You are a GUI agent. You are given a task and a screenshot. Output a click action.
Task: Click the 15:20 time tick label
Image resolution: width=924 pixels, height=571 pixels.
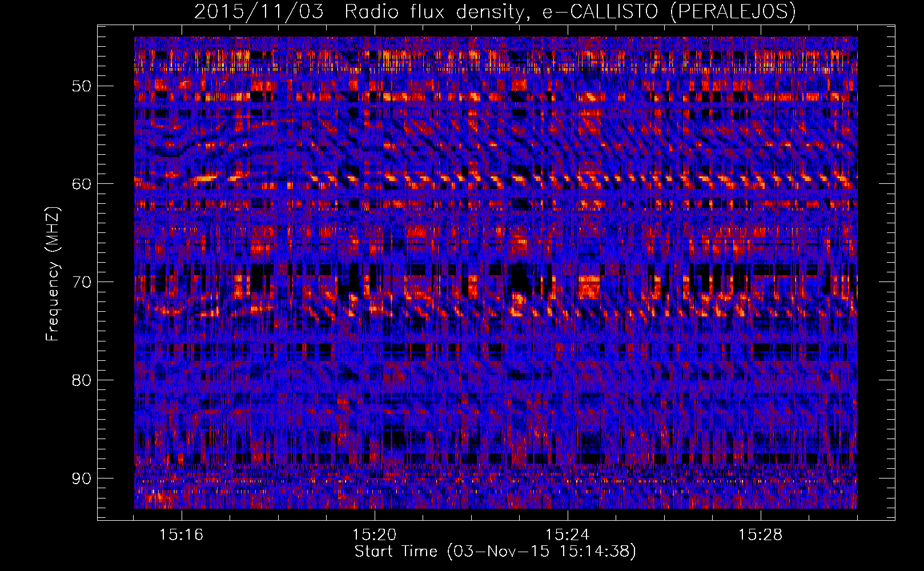[374, 535]
